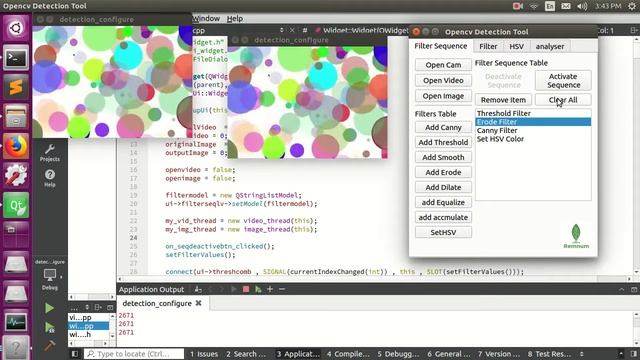Clear Application Output with broom icon
Screen dimensions: 640x360
pyautogui.click(x=198, y=289)
